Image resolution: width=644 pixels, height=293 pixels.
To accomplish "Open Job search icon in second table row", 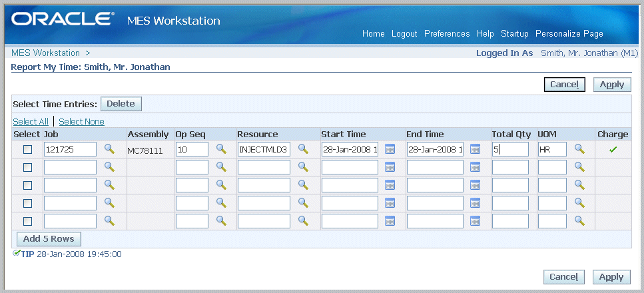I will pyautogui.click(x=109, y=166).
